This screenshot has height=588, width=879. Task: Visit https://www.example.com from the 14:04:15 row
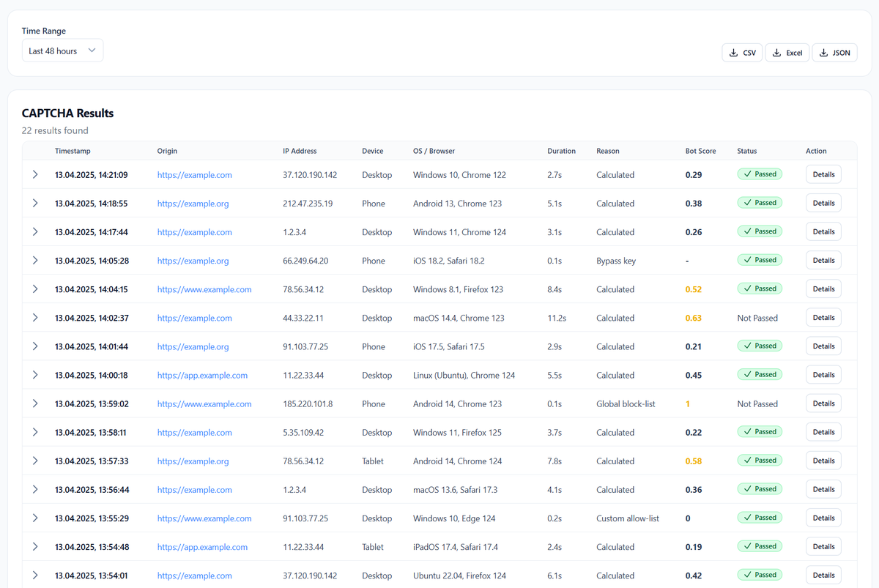[204, 289]
